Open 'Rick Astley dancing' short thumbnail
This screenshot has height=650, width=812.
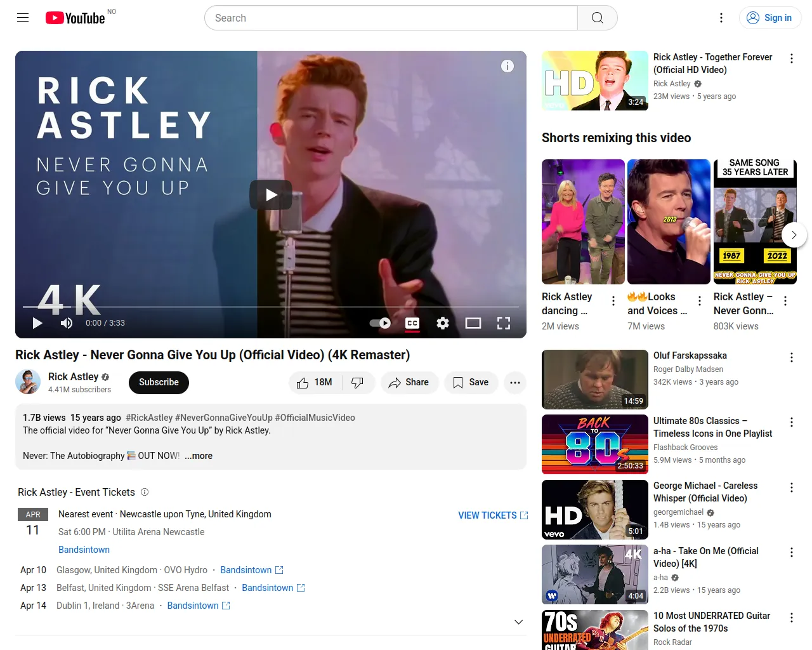click(584, 222)
